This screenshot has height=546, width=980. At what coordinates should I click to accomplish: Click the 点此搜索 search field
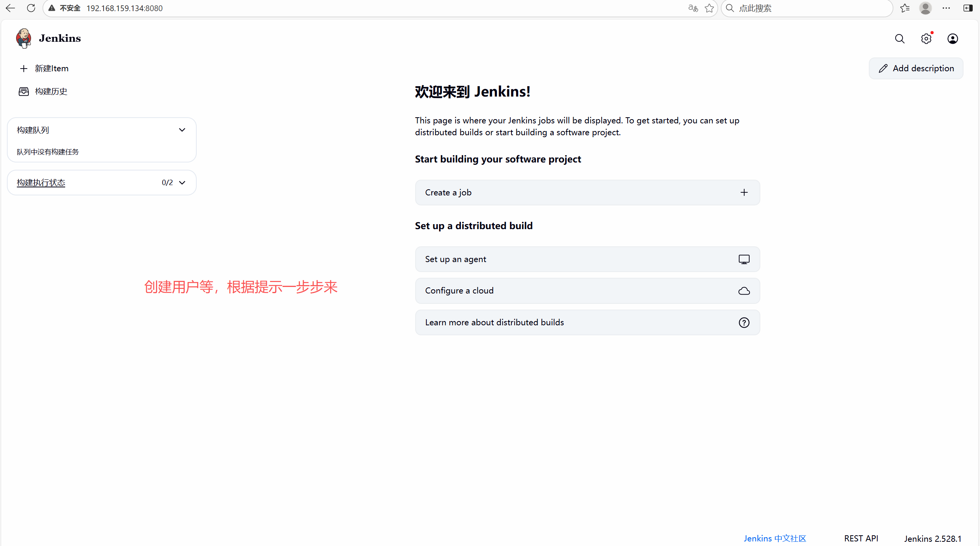[809, 8]
